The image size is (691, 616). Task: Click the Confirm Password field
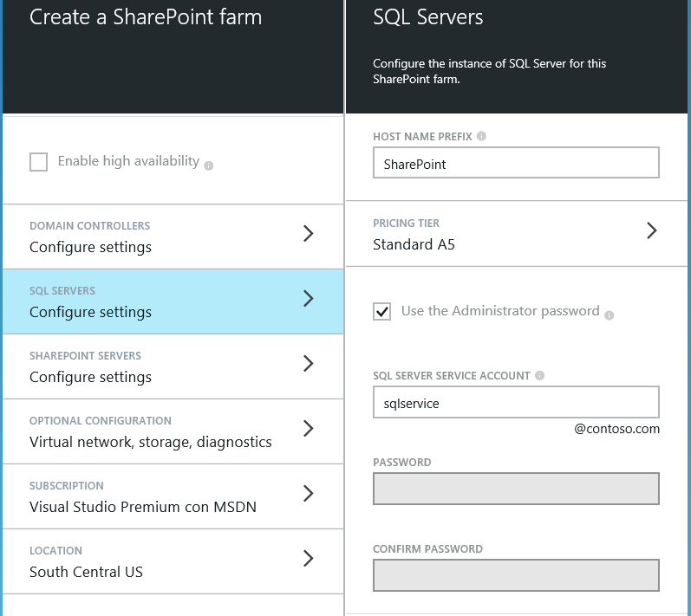point(516,575)
